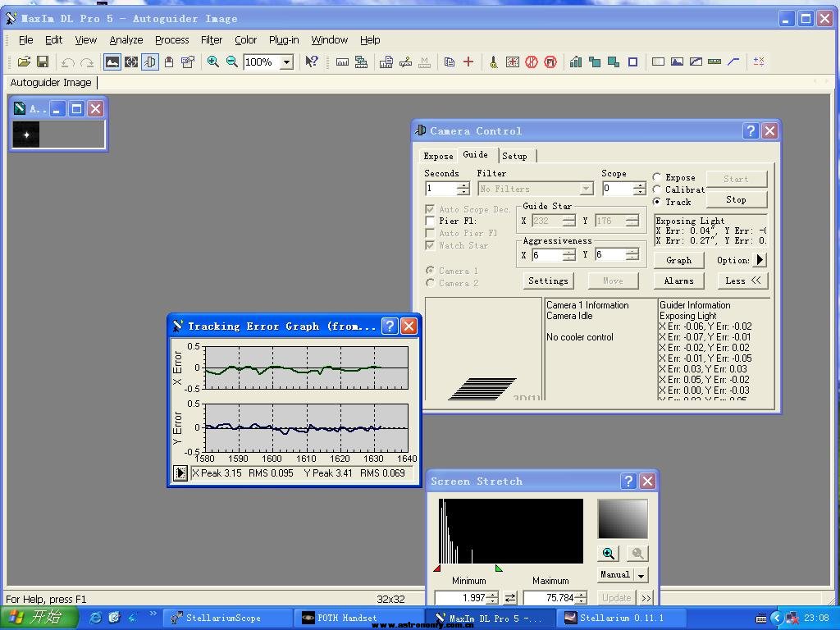Viewport: 840px width, 630px height.
Task: Increase the Aggressiveness X stepper value
Action: coord(569,252)
